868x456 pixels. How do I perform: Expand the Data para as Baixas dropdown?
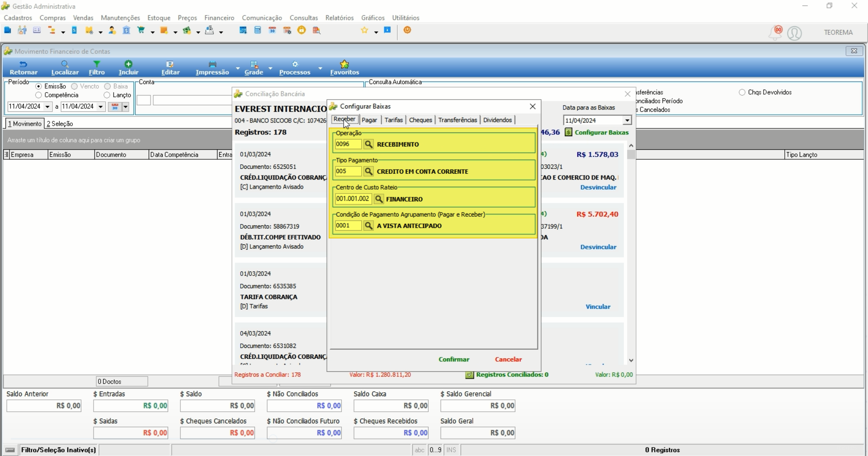pos(627,121)
